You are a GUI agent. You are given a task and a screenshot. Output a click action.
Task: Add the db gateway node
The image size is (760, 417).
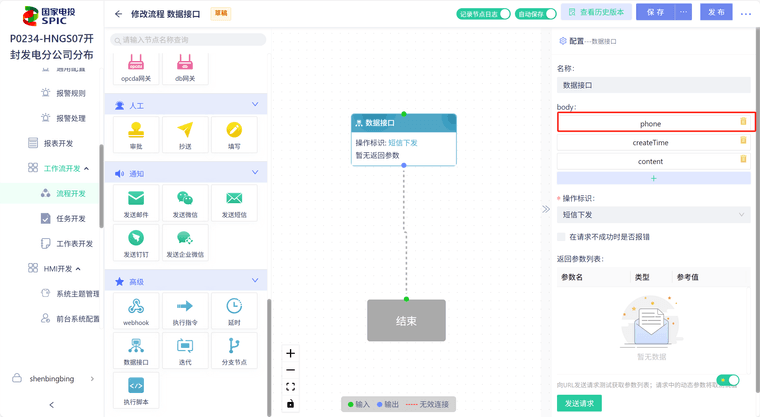click(185, 69)
